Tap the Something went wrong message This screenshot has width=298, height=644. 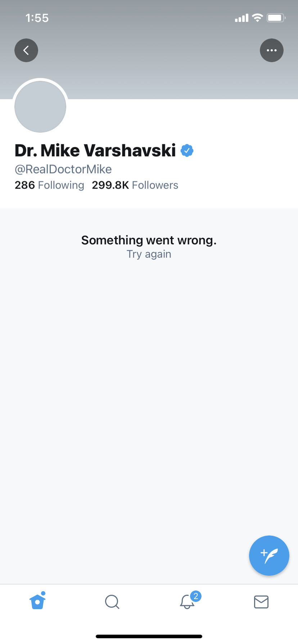pos(149,240)
